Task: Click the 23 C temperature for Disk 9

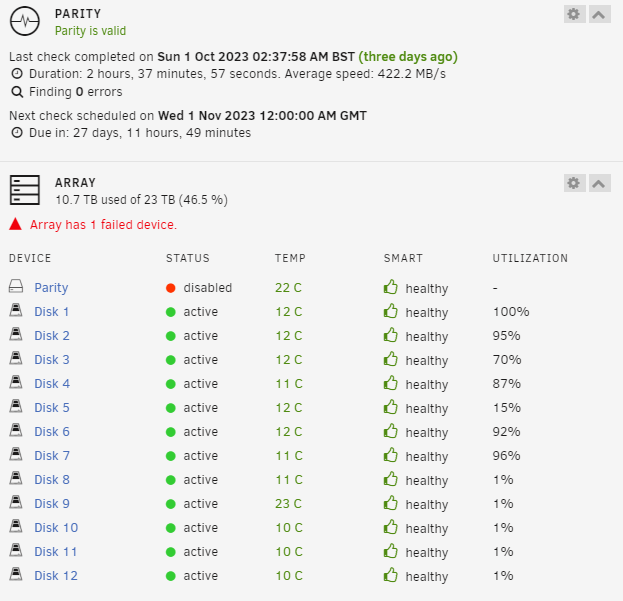Action: pos(288,504)
